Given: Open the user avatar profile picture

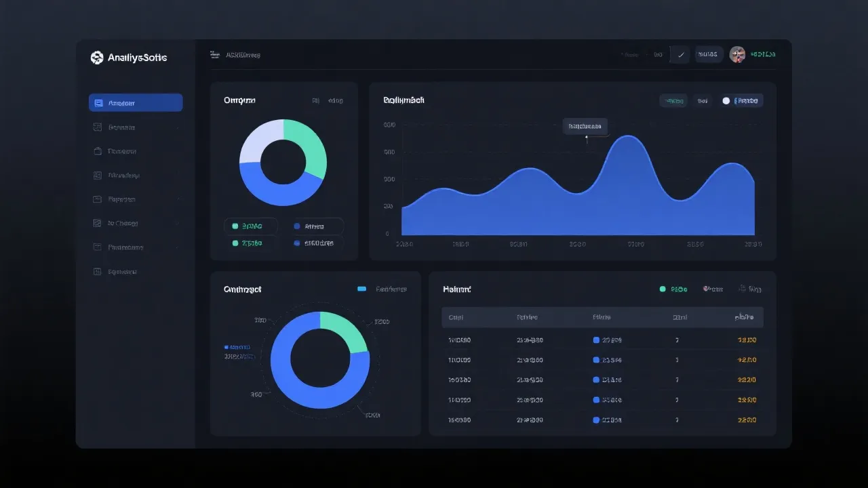Looking at the screenshot, I should coord(737,55).
